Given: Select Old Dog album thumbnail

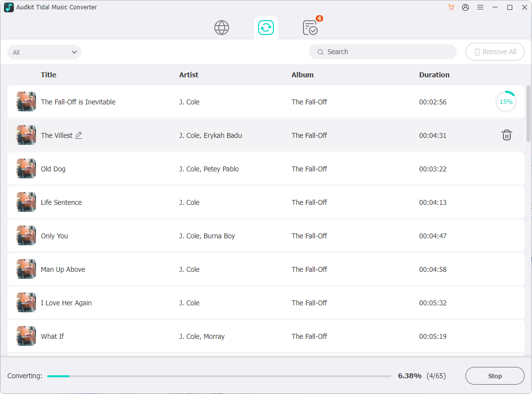Looking at the screenshot, I should point(26,168).
